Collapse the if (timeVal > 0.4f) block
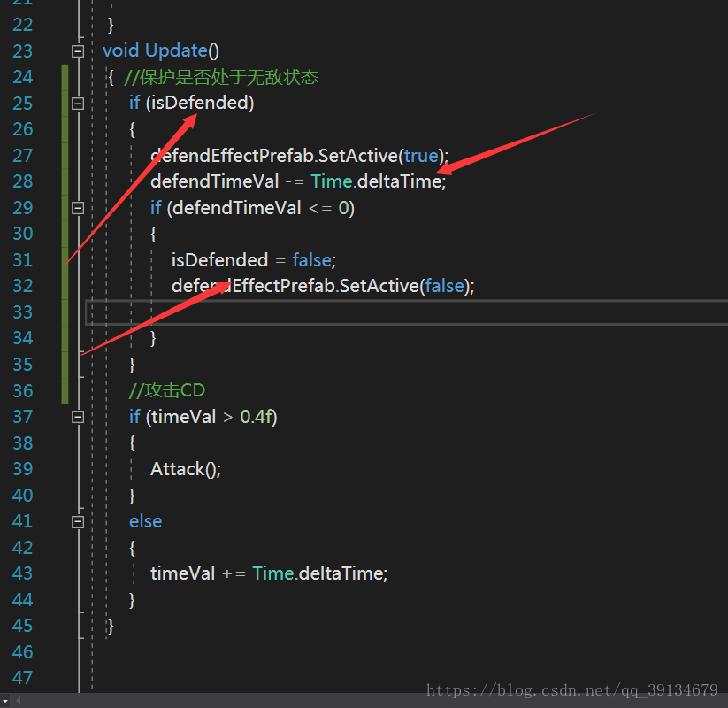The height and width of the screenshot is (708, 728). point(78,417)
